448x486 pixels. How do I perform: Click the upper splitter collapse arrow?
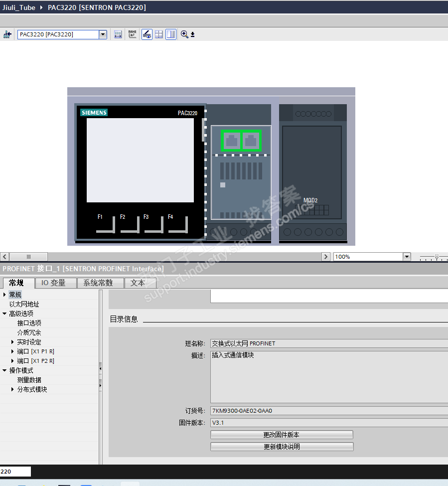click(x=100, y=369)
